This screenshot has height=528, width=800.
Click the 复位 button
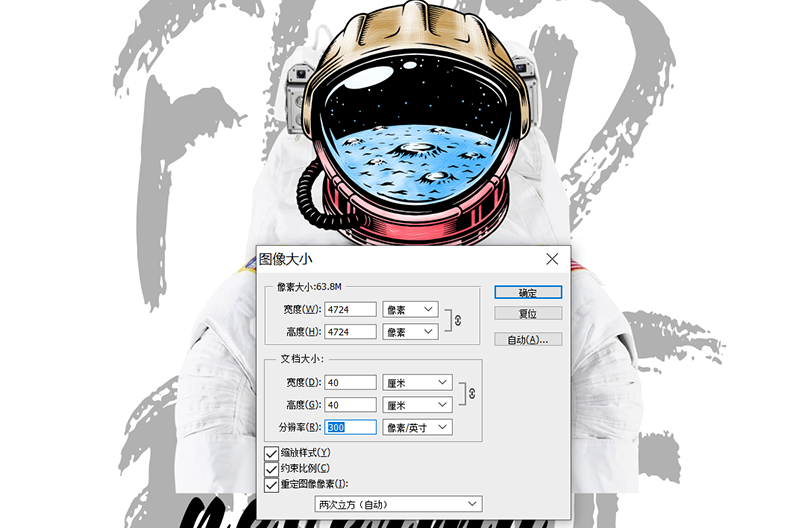[528, 313]
